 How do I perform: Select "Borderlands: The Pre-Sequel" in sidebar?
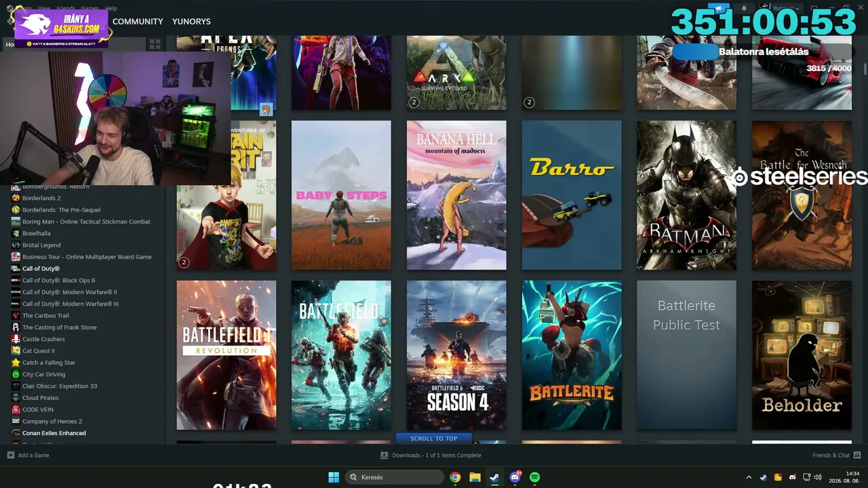[x=61, y=209]
